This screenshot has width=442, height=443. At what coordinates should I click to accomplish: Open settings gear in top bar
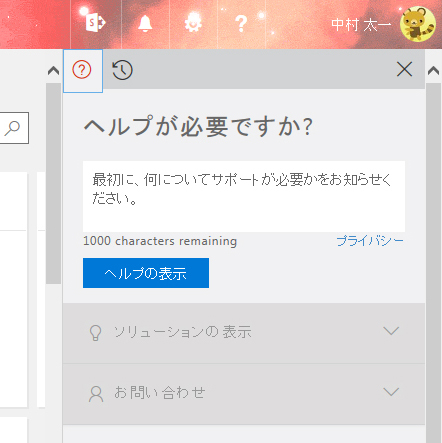[193, 23]
